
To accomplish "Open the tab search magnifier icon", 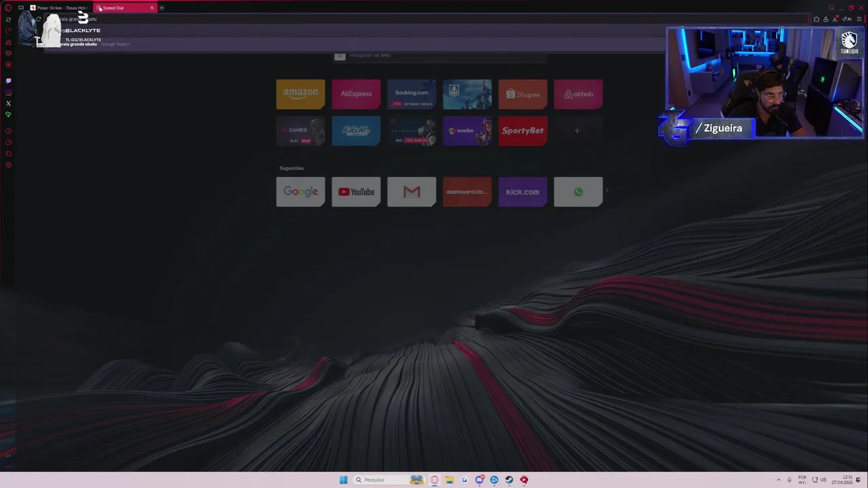I will click(x=831, y=7).
